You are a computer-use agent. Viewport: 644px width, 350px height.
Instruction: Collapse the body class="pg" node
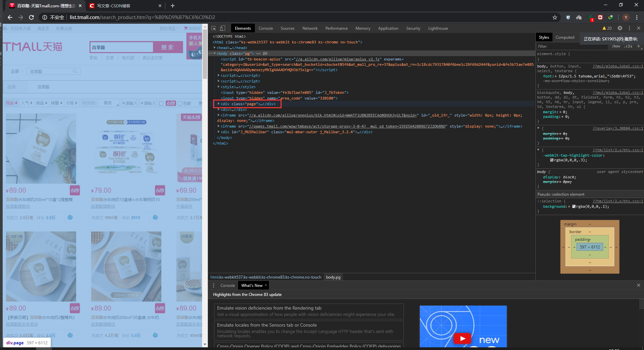[215, 53]
